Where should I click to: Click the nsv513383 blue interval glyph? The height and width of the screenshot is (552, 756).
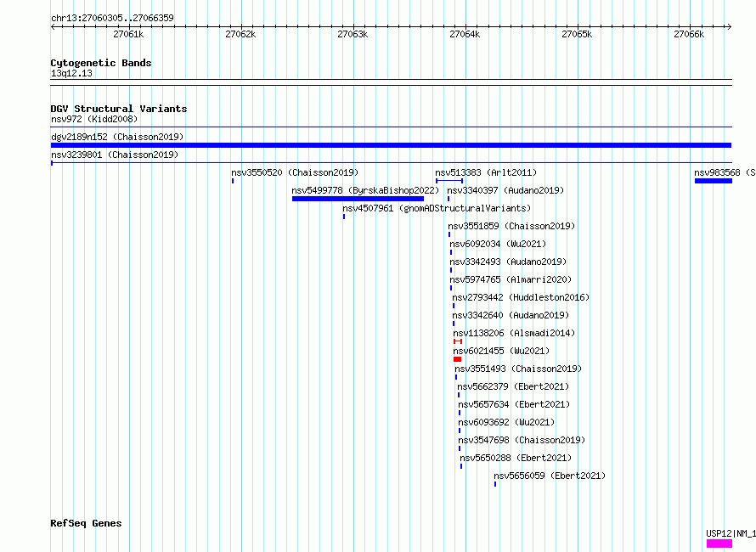coord(449,181)
